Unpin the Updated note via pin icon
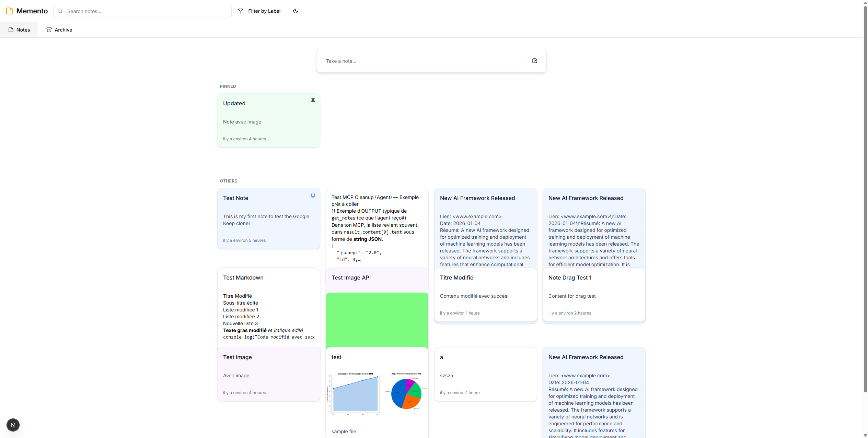Viewport: 868px width, 438px height. coord(313,100)
